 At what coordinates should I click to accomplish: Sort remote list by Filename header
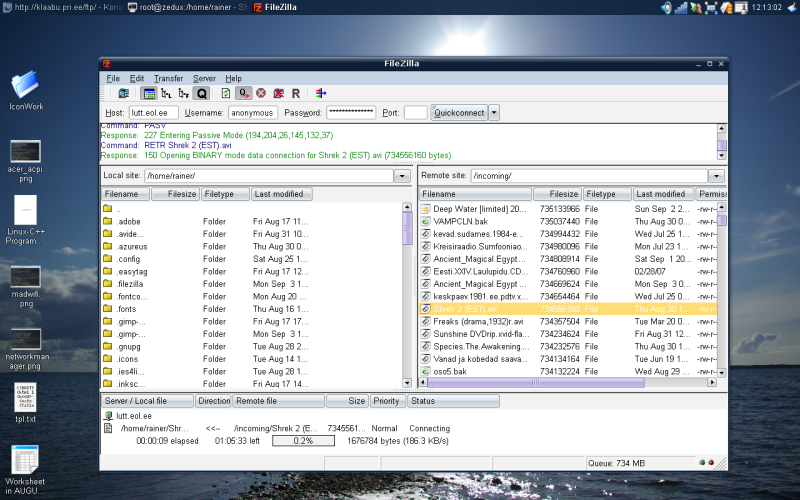tap(476, 194)
